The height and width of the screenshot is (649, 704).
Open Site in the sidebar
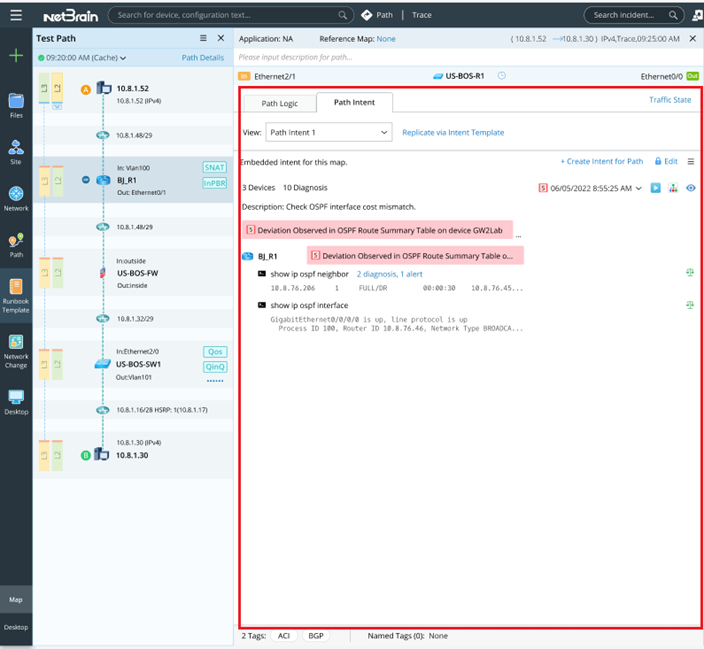[16, 152]
